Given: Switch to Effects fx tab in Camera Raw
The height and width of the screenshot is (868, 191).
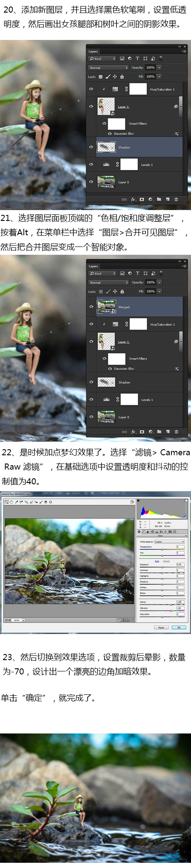Looking at the screenshot, I should pos(166,532).
